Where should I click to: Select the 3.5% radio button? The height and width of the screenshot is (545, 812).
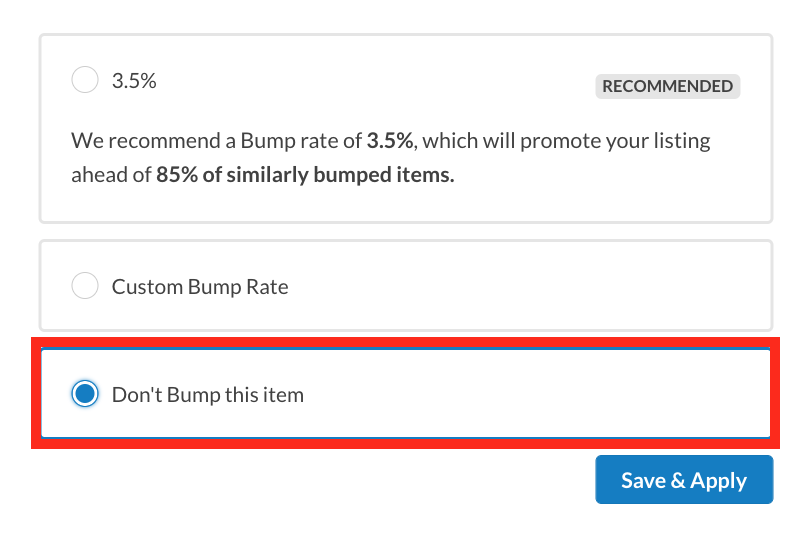pyautogui.click(x=85, y=81)
